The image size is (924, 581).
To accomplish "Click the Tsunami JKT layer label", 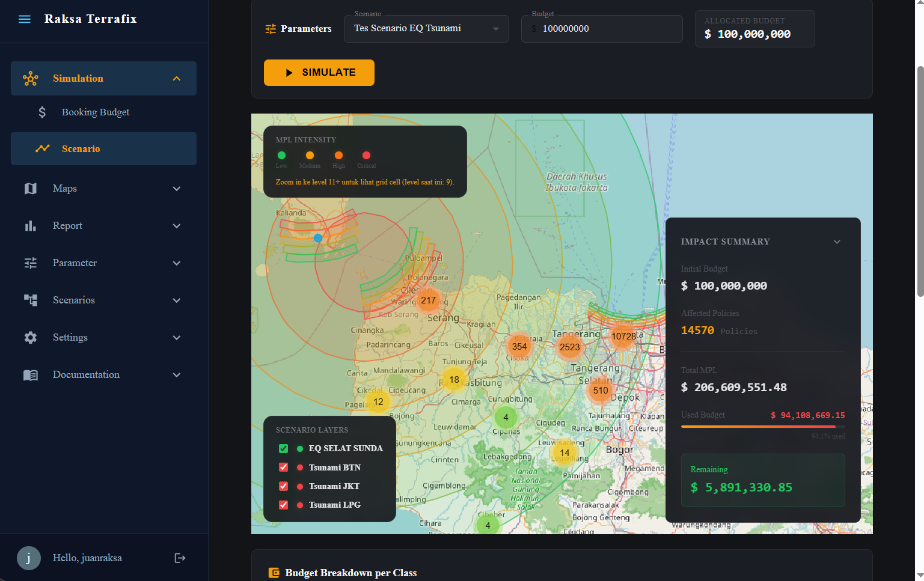I will click(x=334, y=487).
